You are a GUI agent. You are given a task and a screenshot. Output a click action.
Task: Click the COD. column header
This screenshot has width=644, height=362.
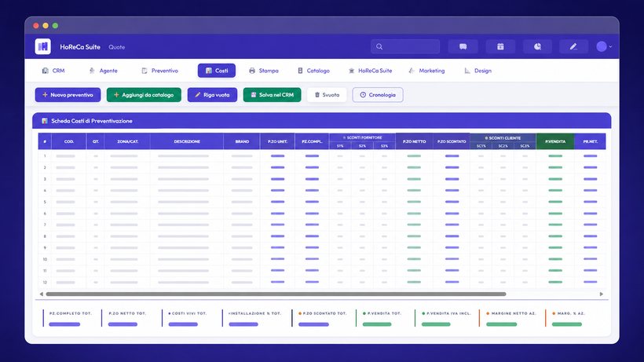[68, 141]
